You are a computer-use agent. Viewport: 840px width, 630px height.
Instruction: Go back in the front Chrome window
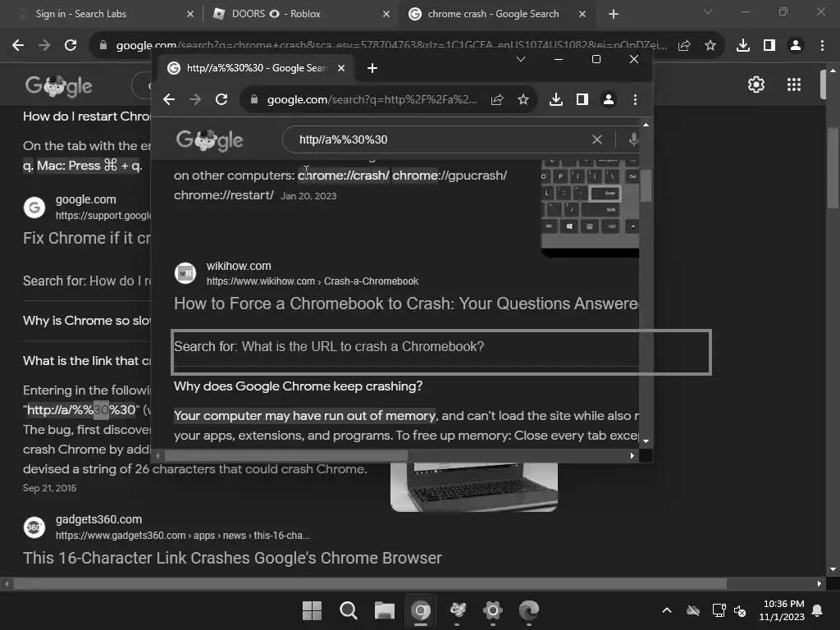(169, 99)
